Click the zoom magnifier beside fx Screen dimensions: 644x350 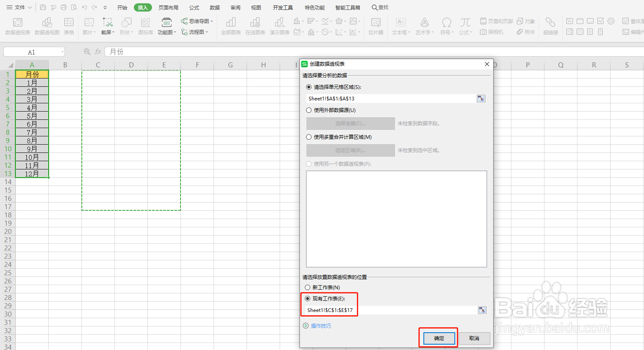click(x=87, y=52)
